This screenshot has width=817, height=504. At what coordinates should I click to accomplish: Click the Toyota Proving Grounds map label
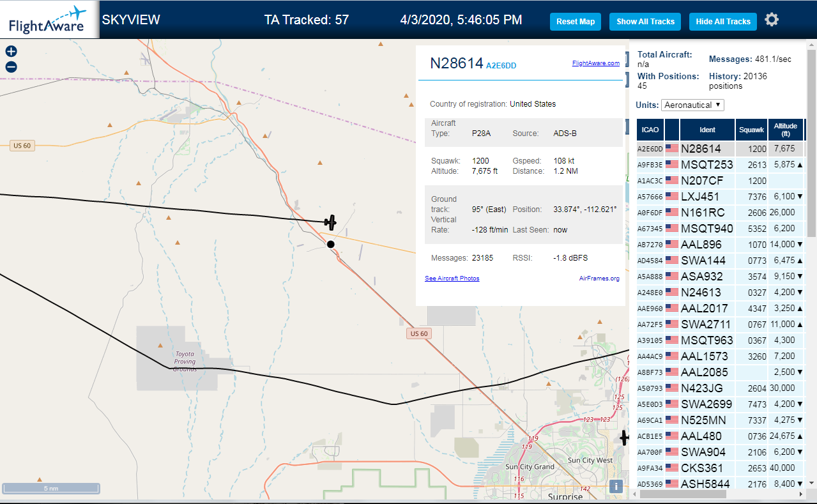tap(185, 361)
